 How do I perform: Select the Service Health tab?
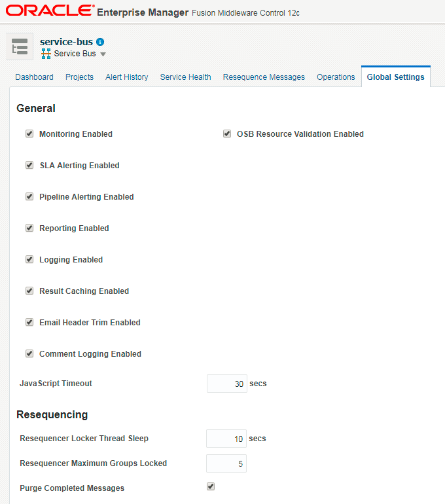[185, 77]
